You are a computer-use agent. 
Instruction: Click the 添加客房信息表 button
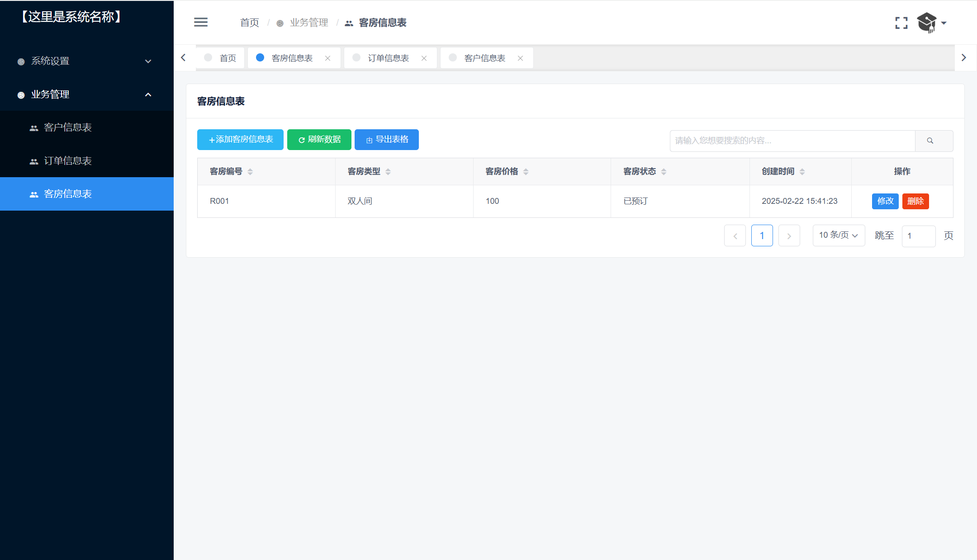(x=240, y=140)
